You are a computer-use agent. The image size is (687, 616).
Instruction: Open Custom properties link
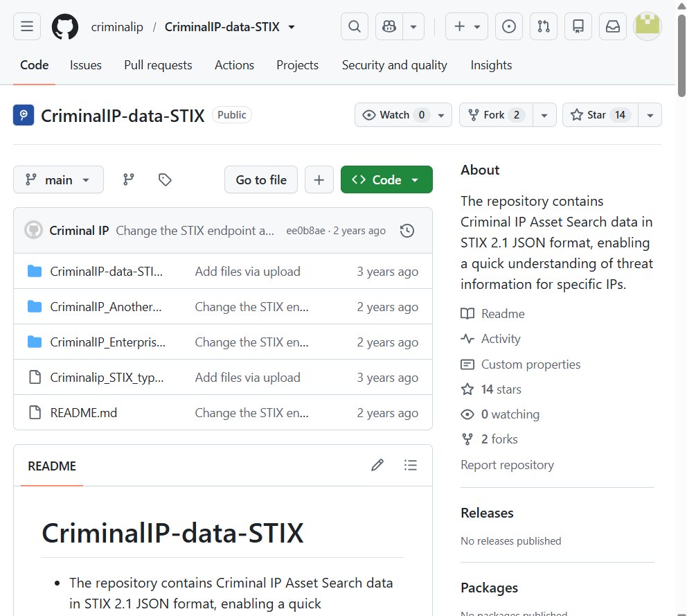coord(521,364)
